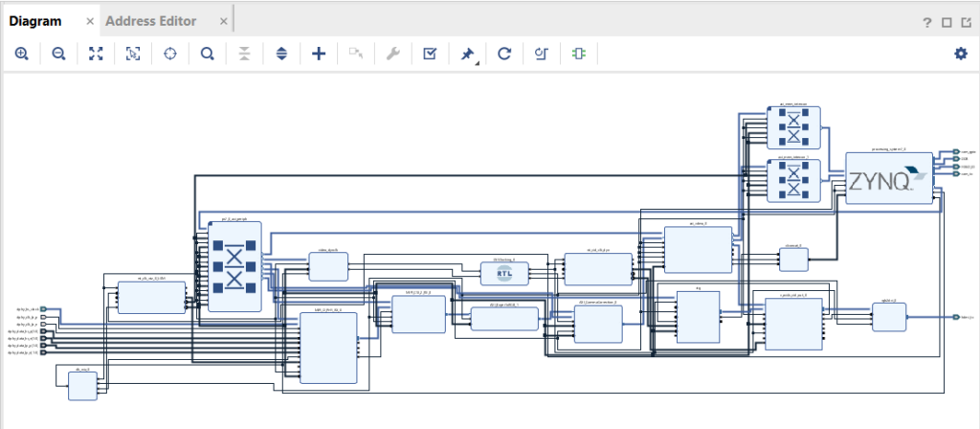Open diagram settings gear icon
This screenshot has width=980, height=429.
960,54
